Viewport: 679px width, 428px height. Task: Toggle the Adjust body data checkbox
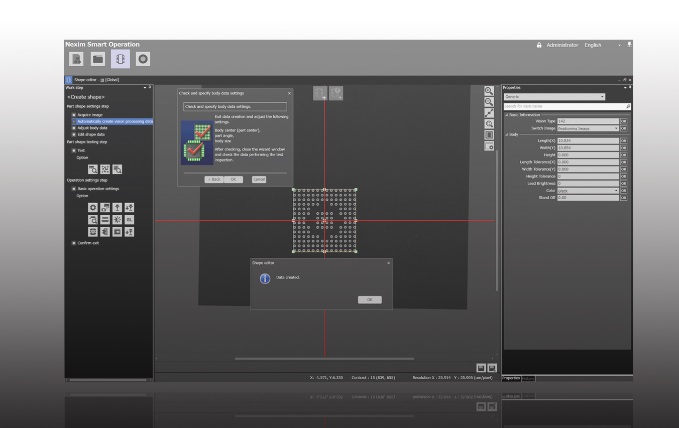[x=74, y=128]
